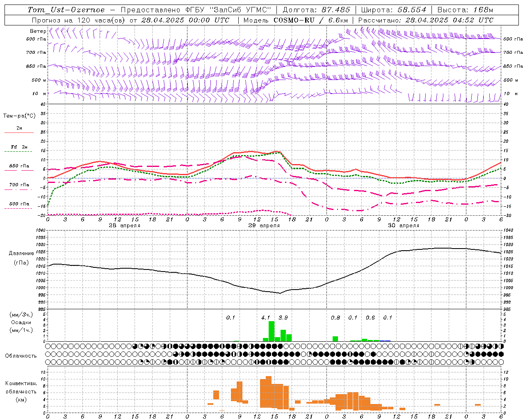Screen dimensions: 525x420
Task: Click the Ветер wind panel label
Action: click(38, 31)
